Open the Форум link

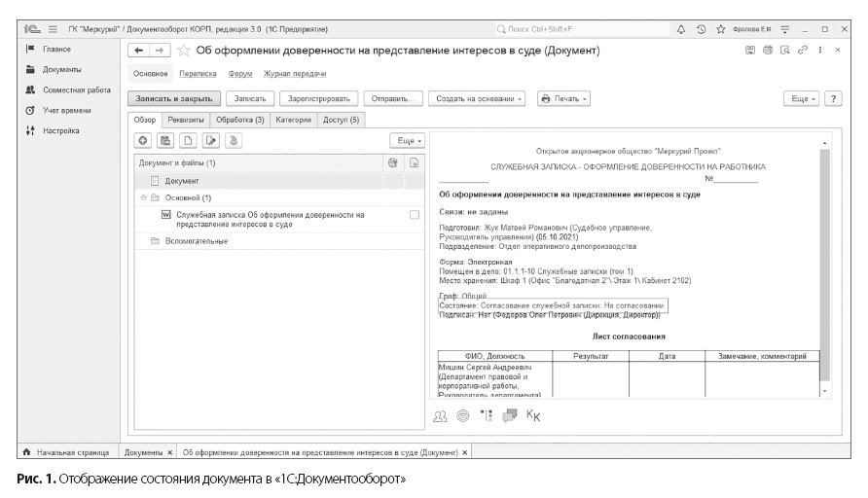pos(240,74)
